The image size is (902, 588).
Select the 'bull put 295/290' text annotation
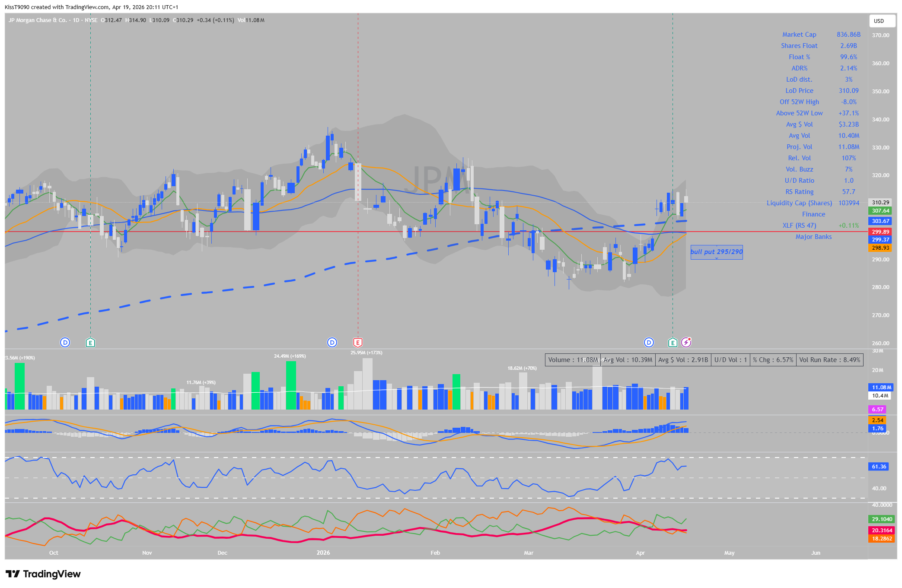click(x=716, y=252)
